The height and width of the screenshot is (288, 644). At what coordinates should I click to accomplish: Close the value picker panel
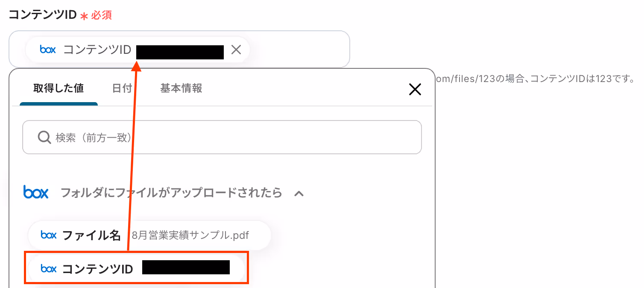[415, 89]
